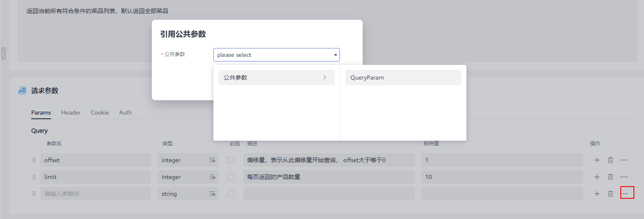644x219 pixels.
Task: Delete the limit parameter row
Action: point(610,177)
